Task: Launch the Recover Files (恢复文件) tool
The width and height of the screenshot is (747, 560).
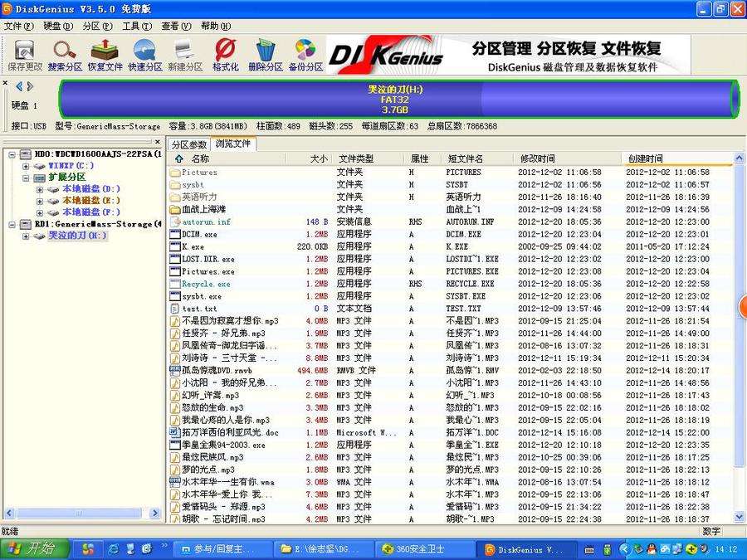Action: (105, 56)
